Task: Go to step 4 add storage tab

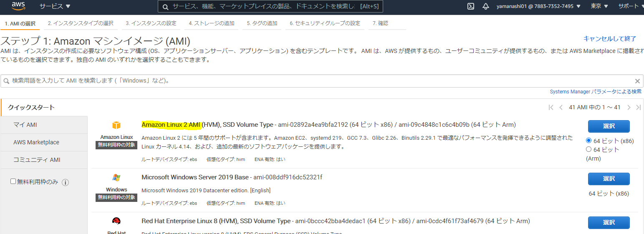Action: (212, 23)
